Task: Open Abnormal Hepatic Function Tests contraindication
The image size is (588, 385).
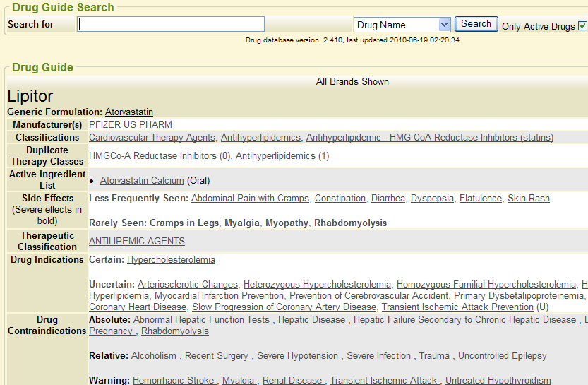Action: pos(202,319)
